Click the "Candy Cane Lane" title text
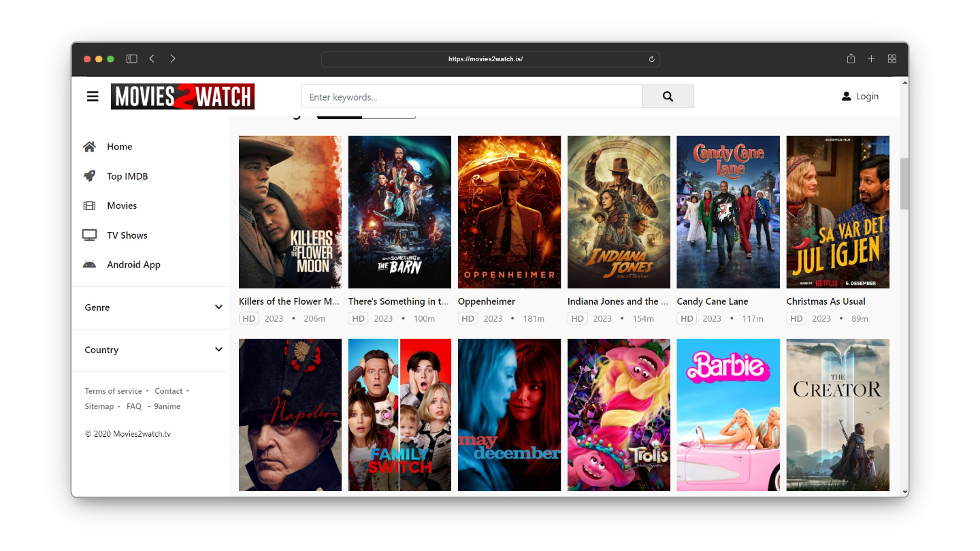The width and height of the screenshot is (980, 551). tap(713, 301)
